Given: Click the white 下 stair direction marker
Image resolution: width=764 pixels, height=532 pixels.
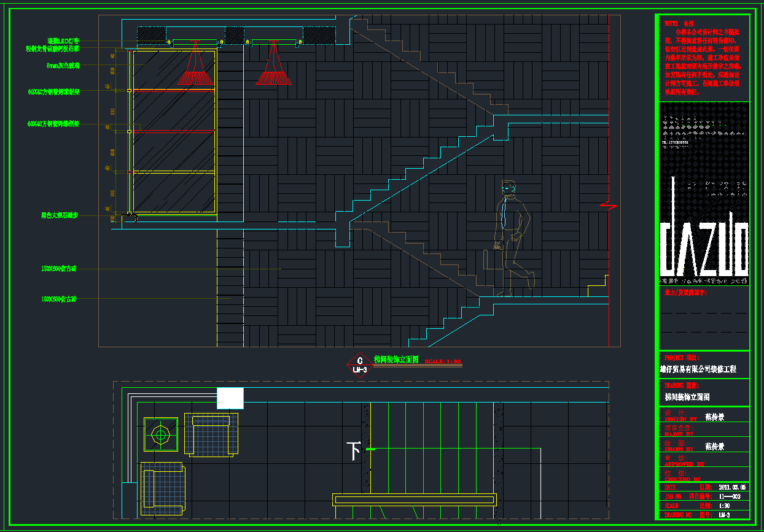Looking at the screenshot, I should pyautogui.click(x=353, y=451).
